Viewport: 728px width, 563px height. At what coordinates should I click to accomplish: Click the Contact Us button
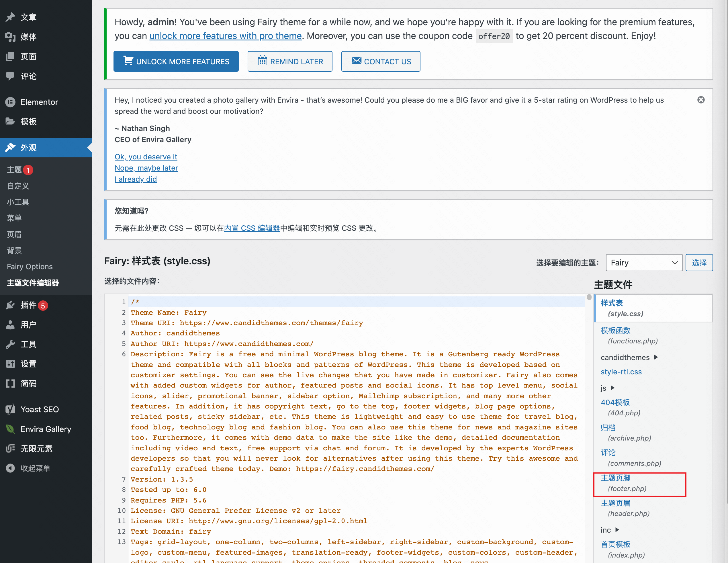point(381,61)
